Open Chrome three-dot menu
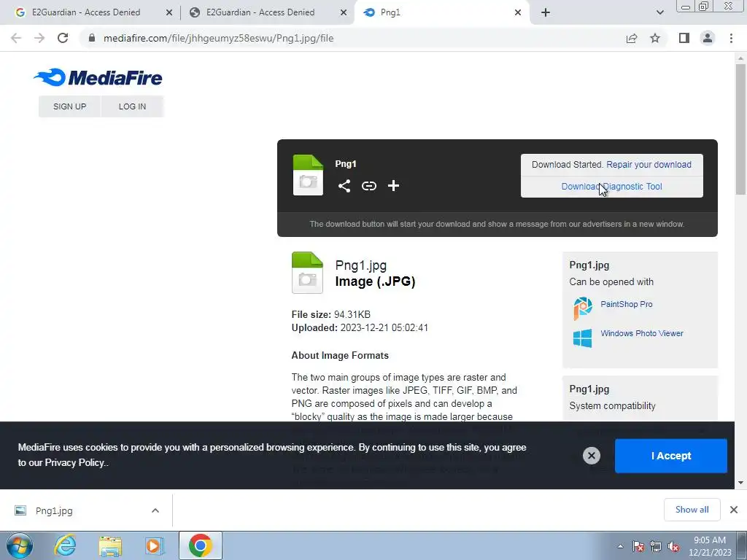The width and height of the screenshot is (747, 560). (731, 38)
